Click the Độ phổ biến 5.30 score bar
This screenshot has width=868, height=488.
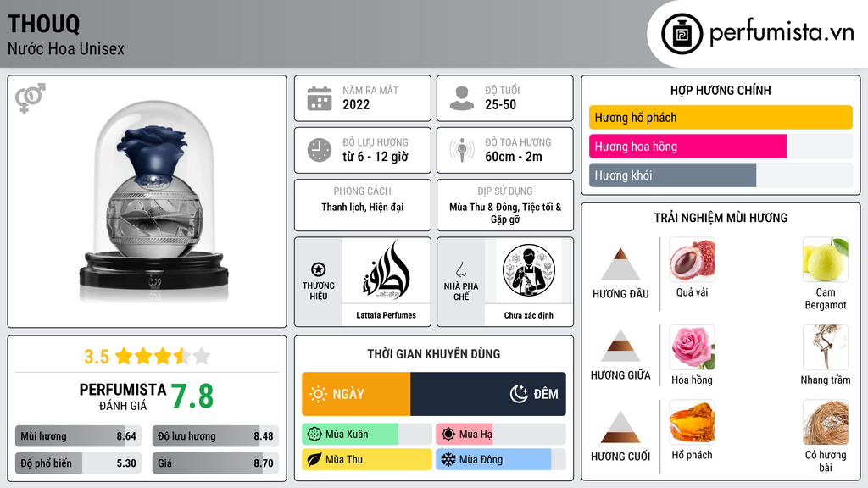[78, 463]
